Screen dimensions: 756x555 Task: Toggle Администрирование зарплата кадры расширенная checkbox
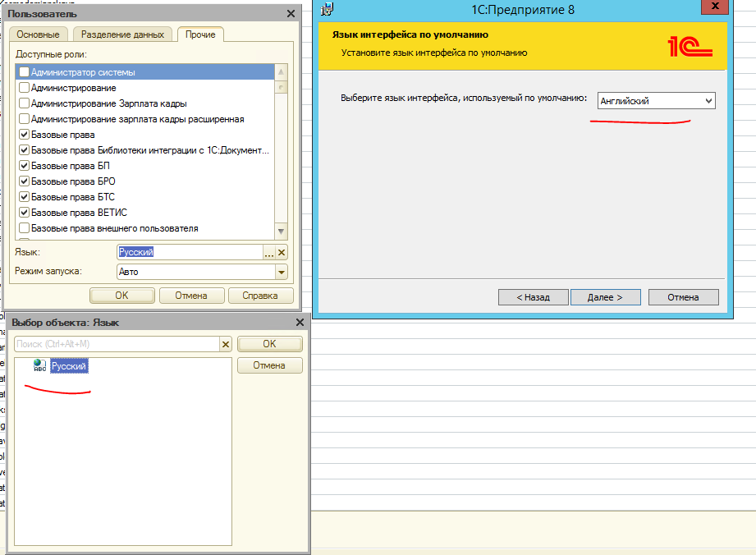pos(24,118)
